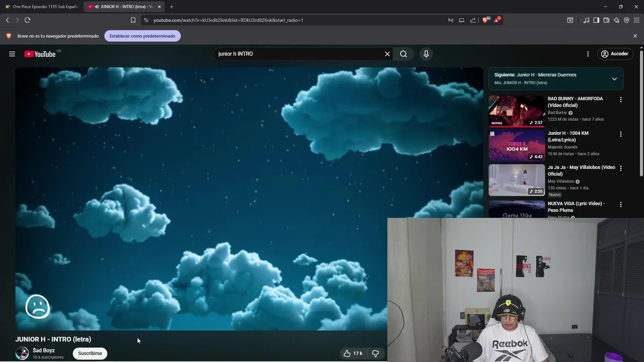The image size is (644, 362).
Task: Click the page vertical scrollbar
Action: pyautogui.click(x=641, y=113)
